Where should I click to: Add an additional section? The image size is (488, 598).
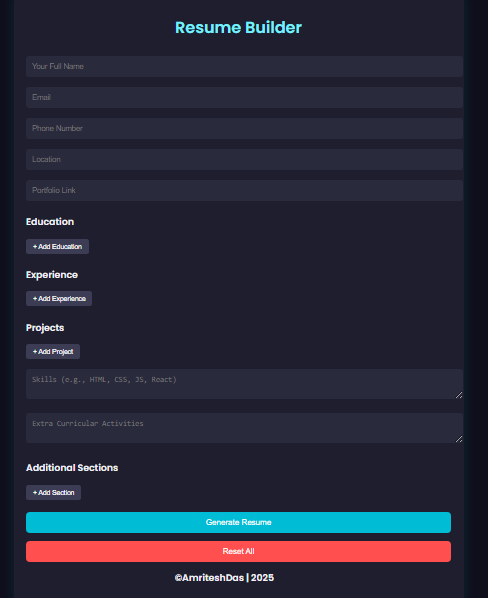pyautogui.click(x=53, y=492)
